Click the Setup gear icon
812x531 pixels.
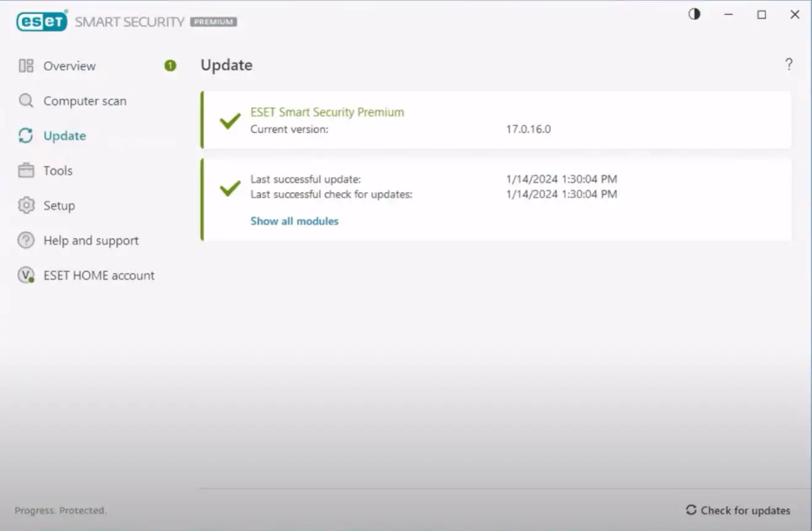click(x=26, y=206)
